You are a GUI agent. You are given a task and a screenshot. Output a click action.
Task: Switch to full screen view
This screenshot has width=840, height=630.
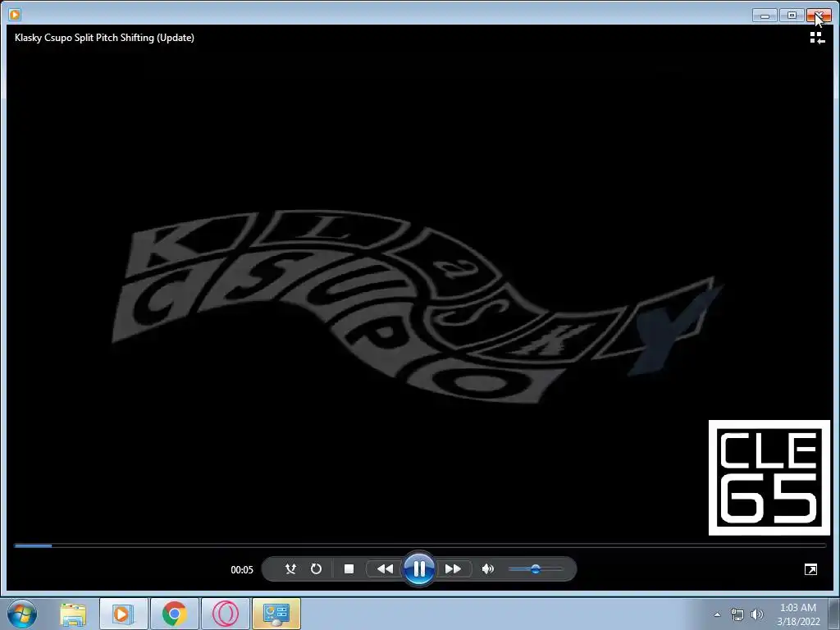pyautogui.click(x=810, y=569)
